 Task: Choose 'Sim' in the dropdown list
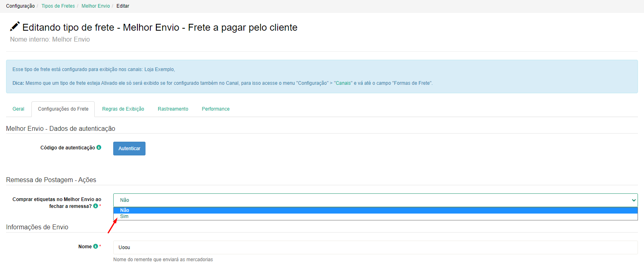tap(375, 216)
